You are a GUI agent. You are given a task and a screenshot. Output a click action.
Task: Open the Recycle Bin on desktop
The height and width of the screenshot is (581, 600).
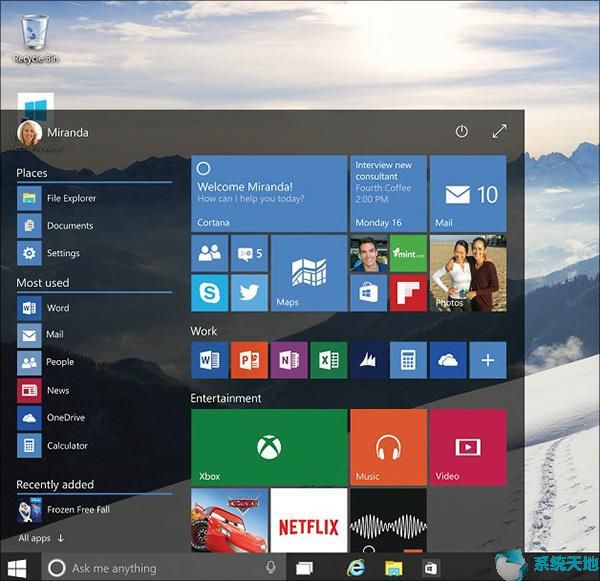point(35,38)
